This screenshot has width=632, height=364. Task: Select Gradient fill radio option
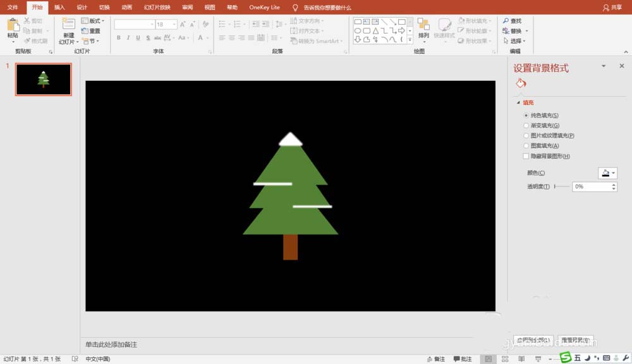526,125
